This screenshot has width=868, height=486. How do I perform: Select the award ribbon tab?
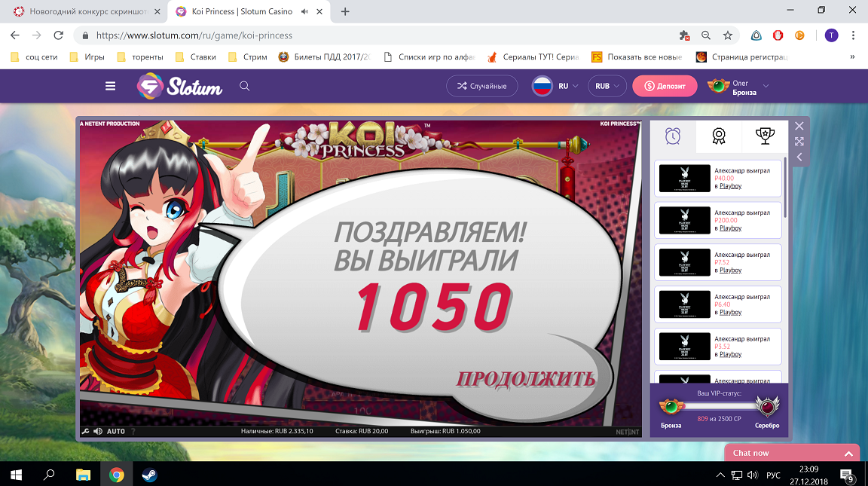719,136
